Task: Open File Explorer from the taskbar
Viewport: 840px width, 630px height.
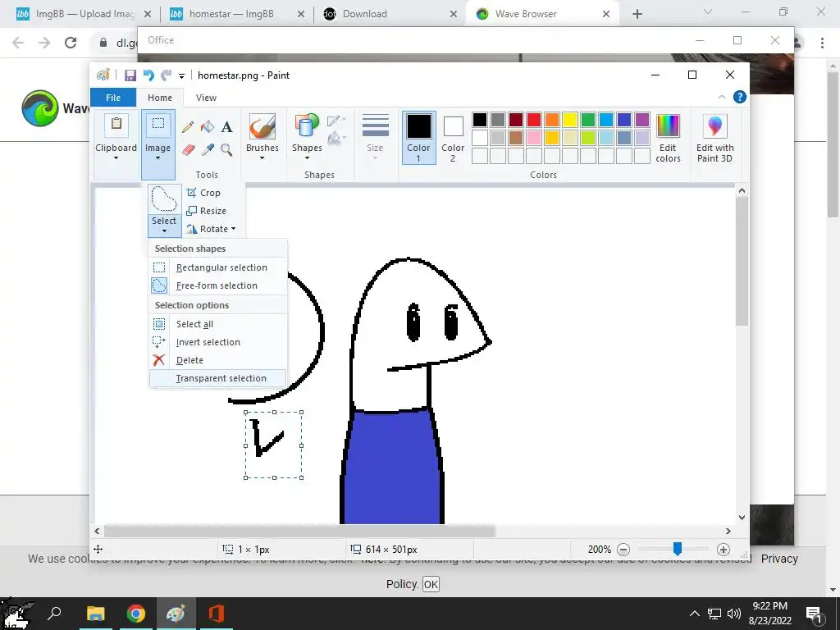Action: point(96,614)
